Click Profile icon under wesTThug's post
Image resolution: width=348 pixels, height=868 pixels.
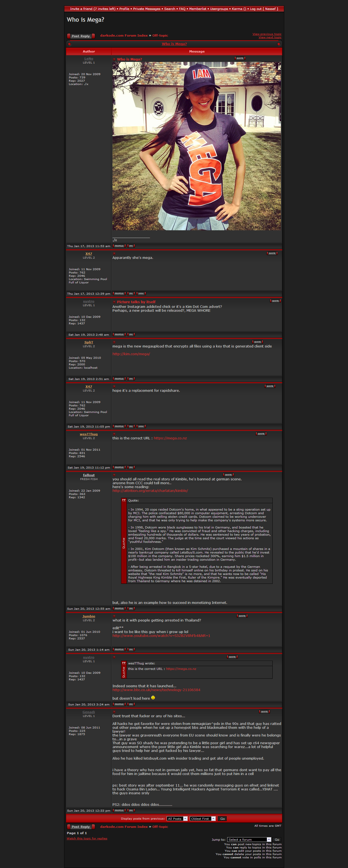pos(119,467)
